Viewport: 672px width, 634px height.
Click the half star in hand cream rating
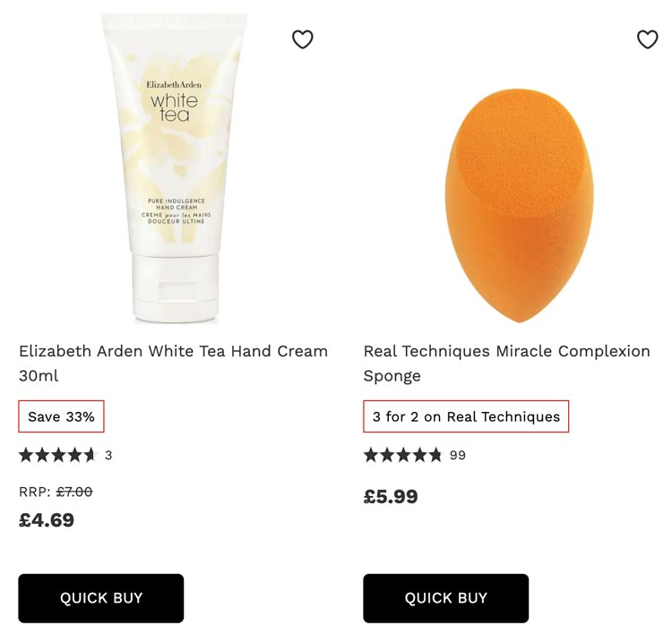coord(90,455)
